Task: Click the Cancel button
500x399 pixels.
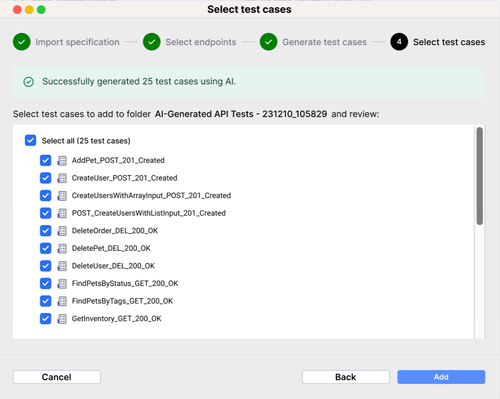Action: pos(57,377)
